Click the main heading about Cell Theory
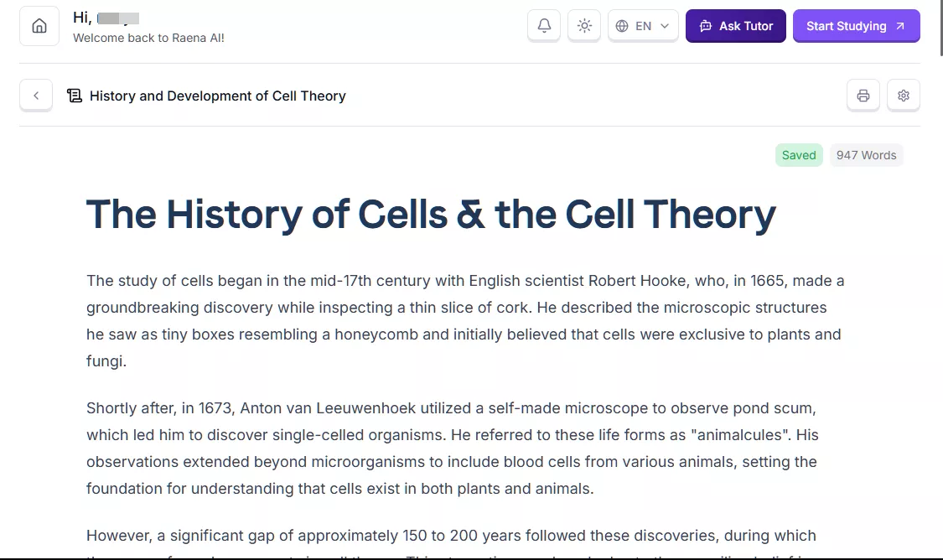Viewport: 943px width, 560px height. 431,214
